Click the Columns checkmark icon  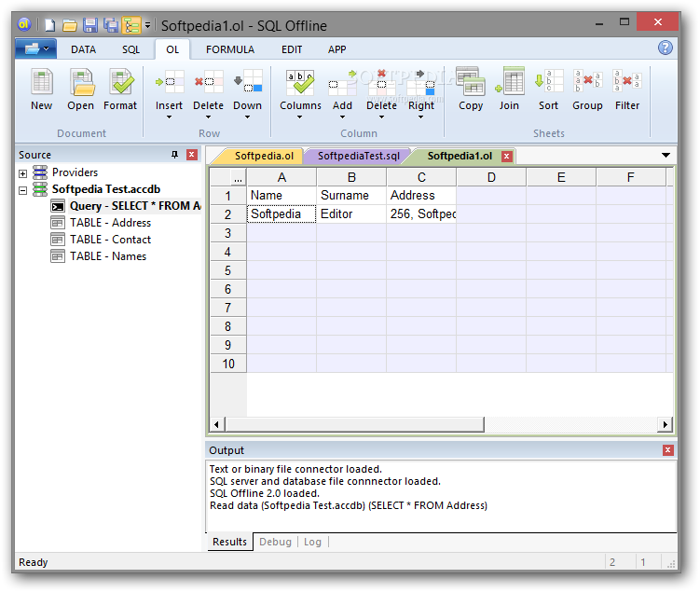[x=300, y=82]
